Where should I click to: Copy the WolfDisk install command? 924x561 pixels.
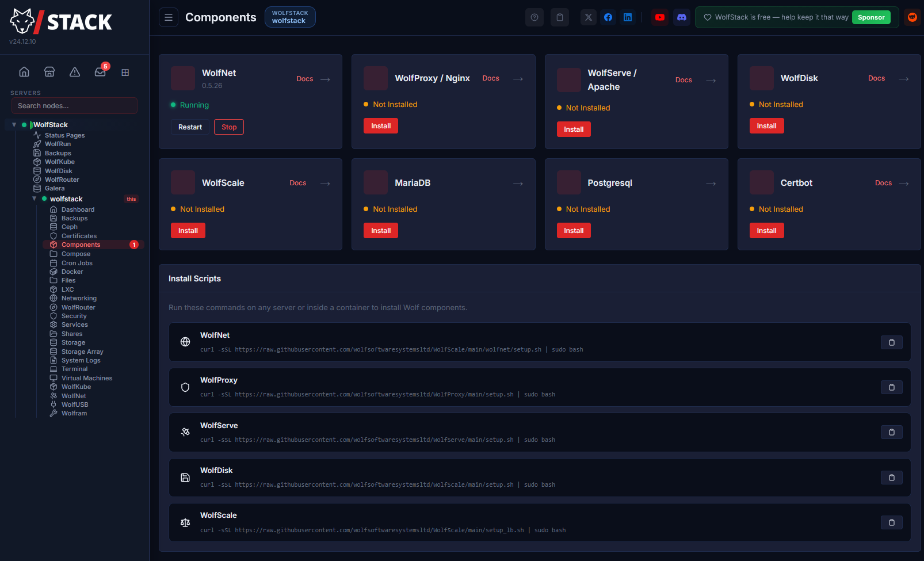(x=892, y=478)
